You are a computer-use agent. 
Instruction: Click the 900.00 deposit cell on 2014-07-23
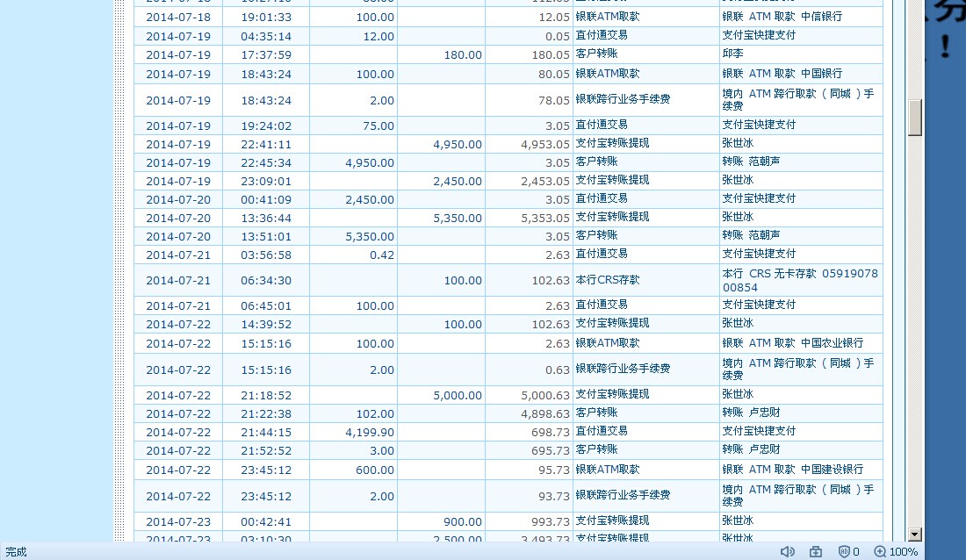point(442,521)
